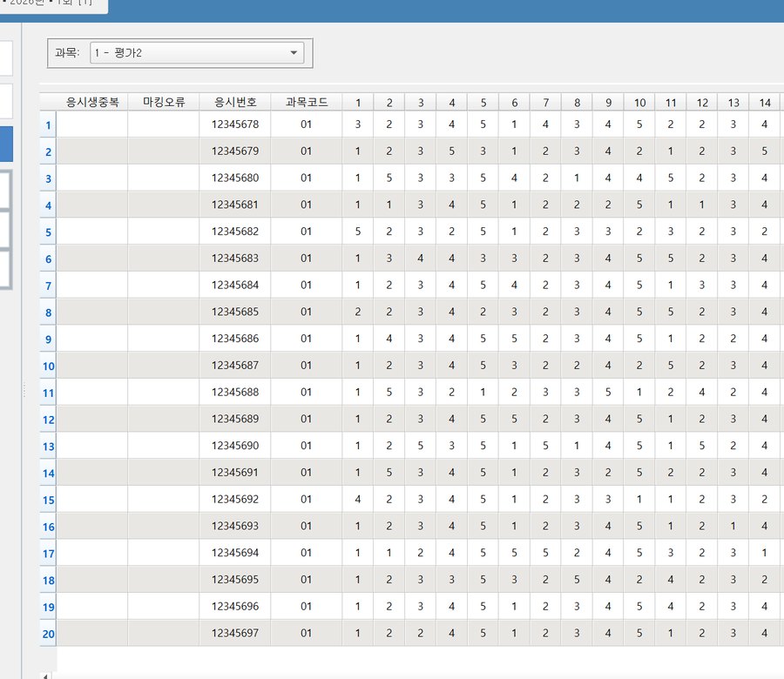This screenshot has height=679, width=784.
Task: Click exam number cell 12345692
Action: pos(235,499)
